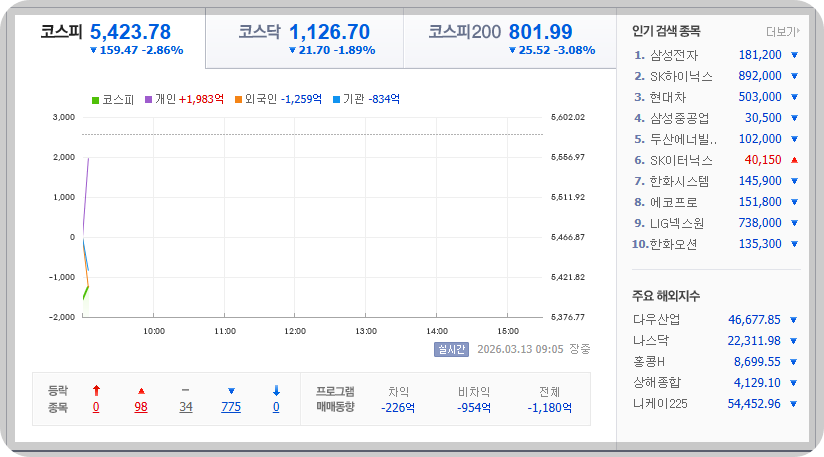Click 니케이225 overseas index
The height and width of the screenshot is (457, 824).
[660, 404]
